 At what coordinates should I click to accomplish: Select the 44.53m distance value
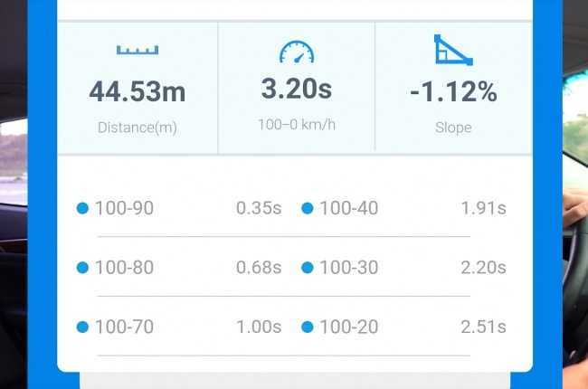click(138, 91)
